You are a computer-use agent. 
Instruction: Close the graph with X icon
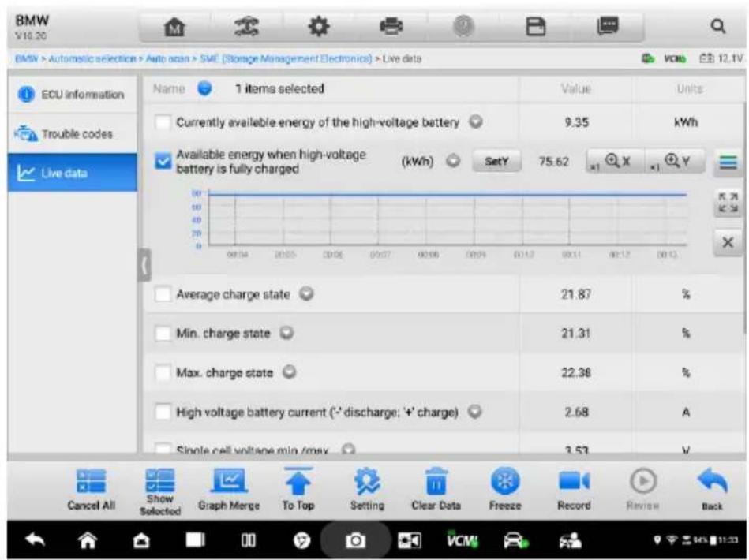[728, 242]
